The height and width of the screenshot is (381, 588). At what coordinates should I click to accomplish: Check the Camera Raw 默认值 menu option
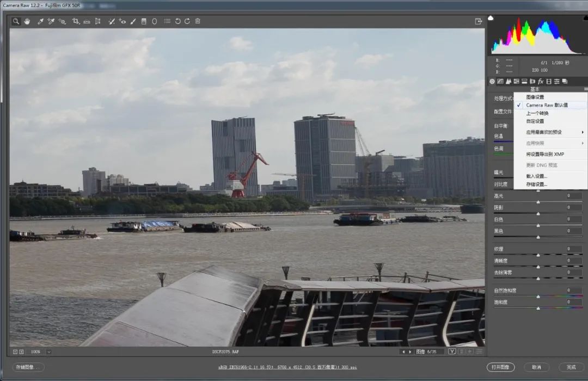point(547,105)
